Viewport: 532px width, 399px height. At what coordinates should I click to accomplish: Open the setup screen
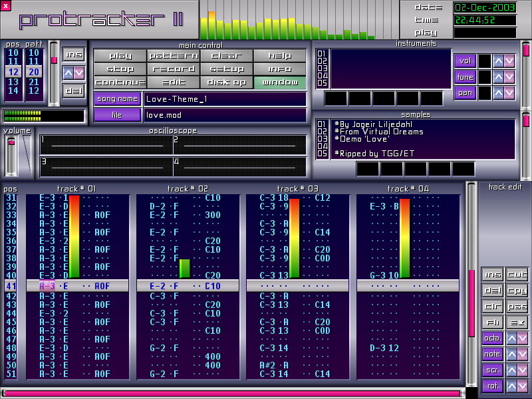click(227, 69)
